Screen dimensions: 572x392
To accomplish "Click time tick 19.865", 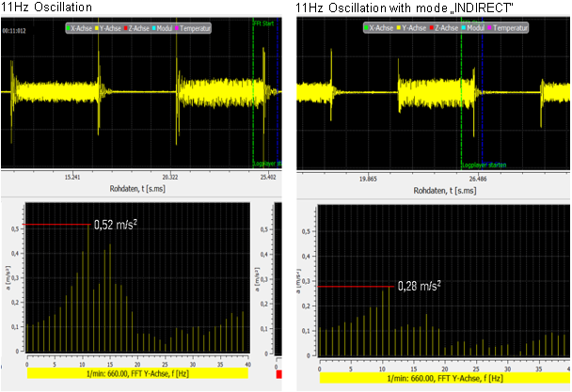I will click(368, 179).
